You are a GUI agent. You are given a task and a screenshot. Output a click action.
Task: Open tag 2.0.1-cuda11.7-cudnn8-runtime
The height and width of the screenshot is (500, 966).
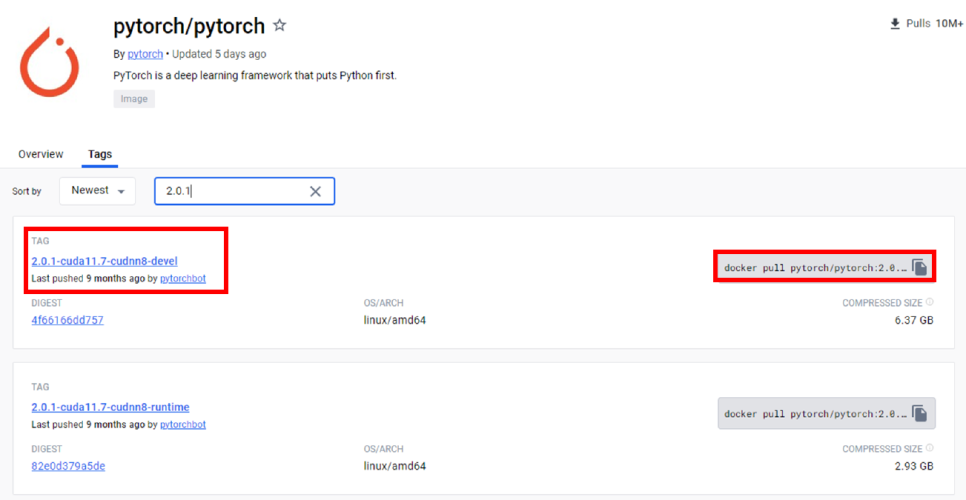click(x=110, y=407)
